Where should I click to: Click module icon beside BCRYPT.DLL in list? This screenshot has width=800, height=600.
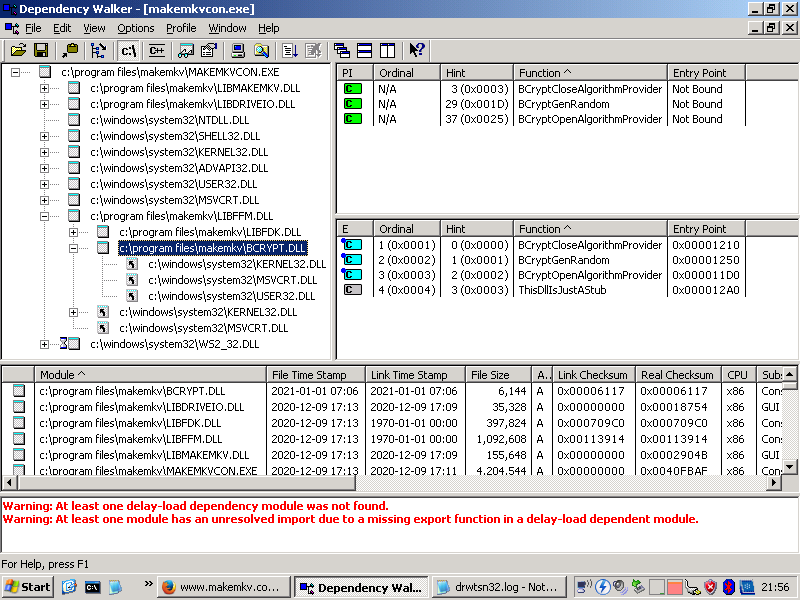19,391
